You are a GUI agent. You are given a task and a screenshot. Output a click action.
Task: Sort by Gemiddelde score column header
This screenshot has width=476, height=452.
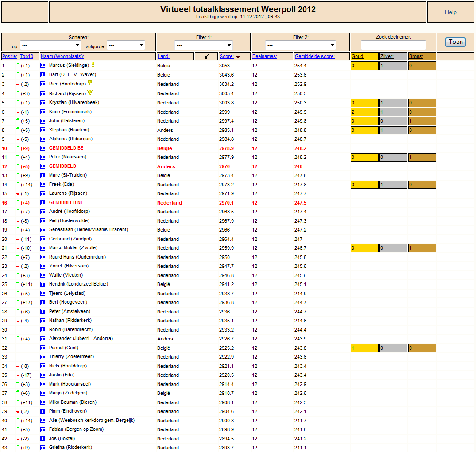pyautogui.click(x=315, y=57)
